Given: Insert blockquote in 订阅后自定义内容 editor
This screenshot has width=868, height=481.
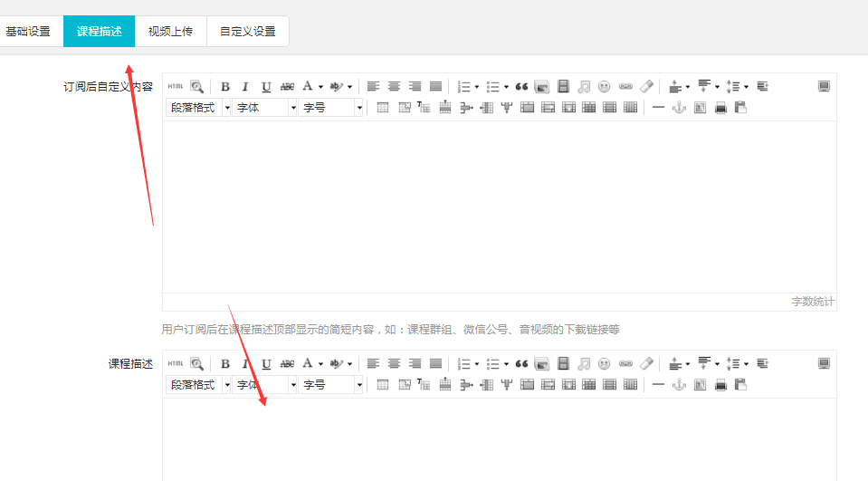Looking at the screenshot, I should tap(521, 86).
